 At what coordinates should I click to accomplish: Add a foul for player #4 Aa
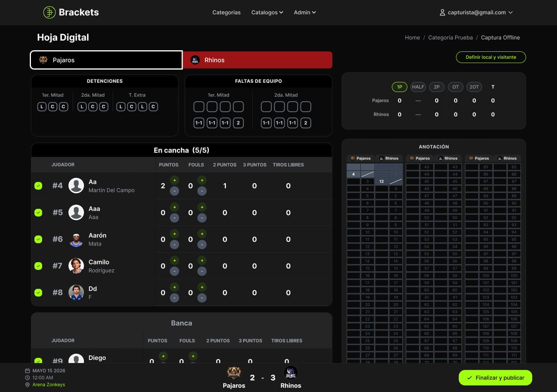point(202,181)
